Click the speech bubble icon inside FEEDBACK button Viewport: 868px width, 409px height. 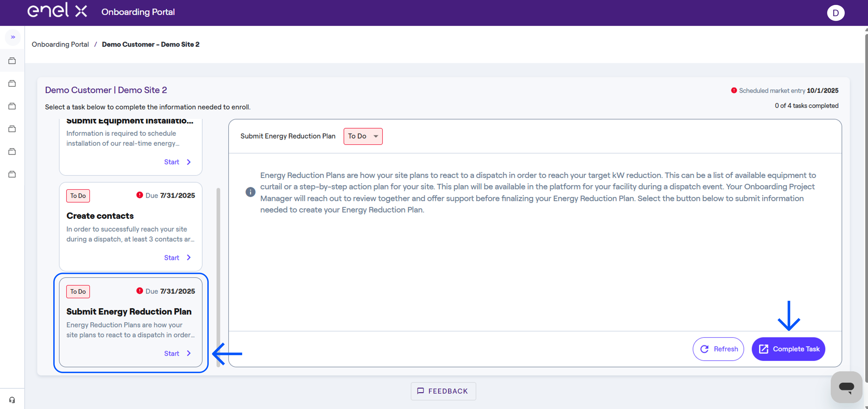(x=421, y=391)
